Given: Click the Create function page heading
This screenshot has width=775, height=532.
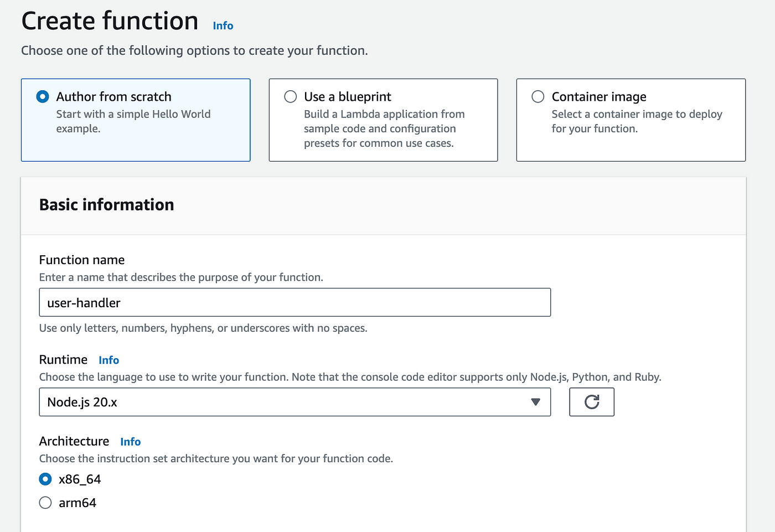Looking at the screenshot, I should [110, 22].
